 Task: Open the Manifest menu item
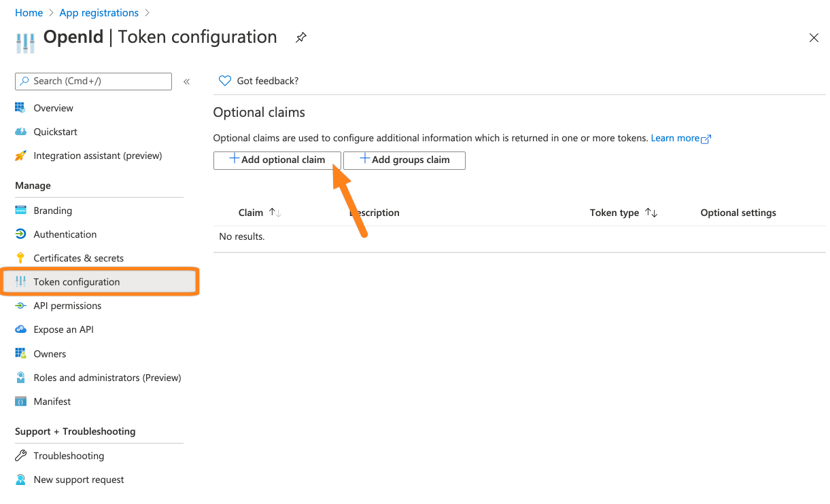(52, 401)
